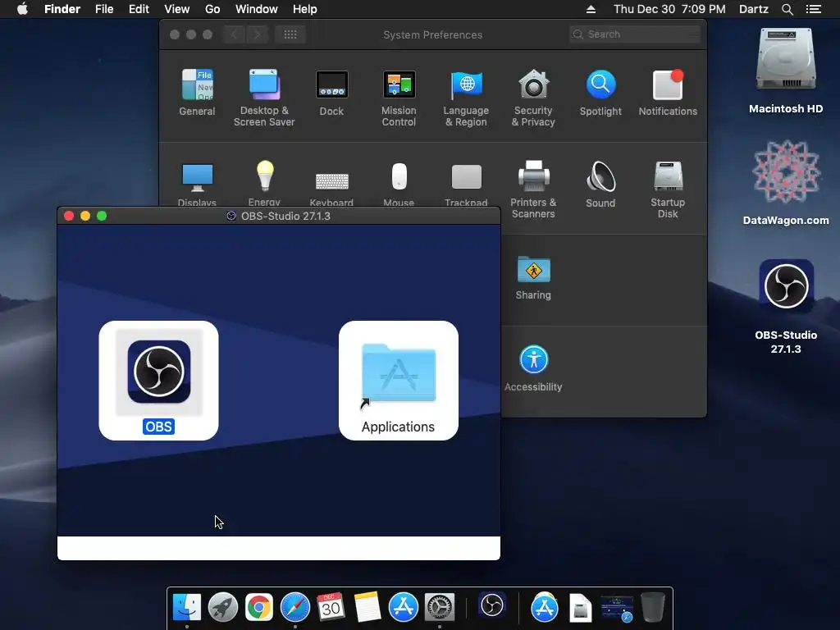
Task: Open Trash in the Dock
Action: pos(652,607)
